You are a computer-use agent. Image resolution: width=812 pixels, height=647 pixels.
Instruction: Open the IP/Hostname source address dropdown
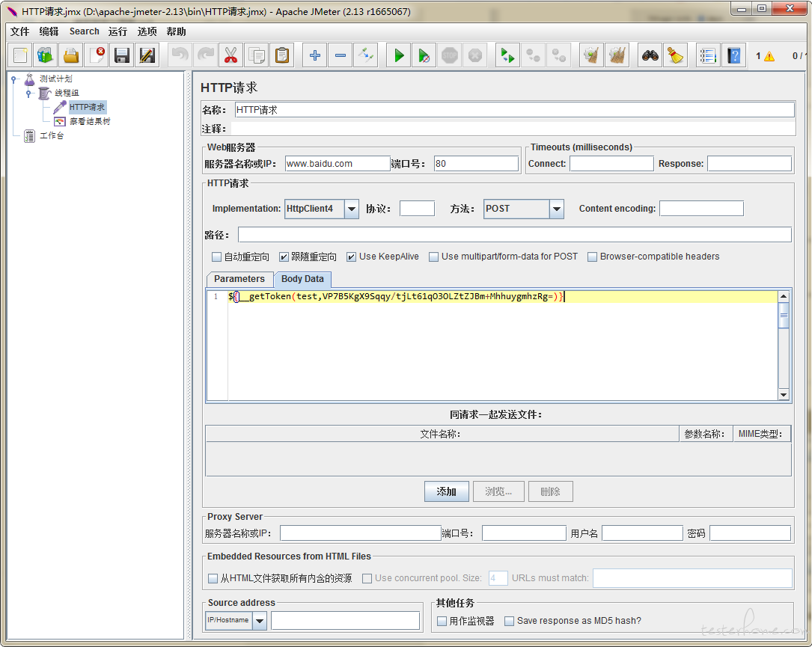tap(260, 621)
